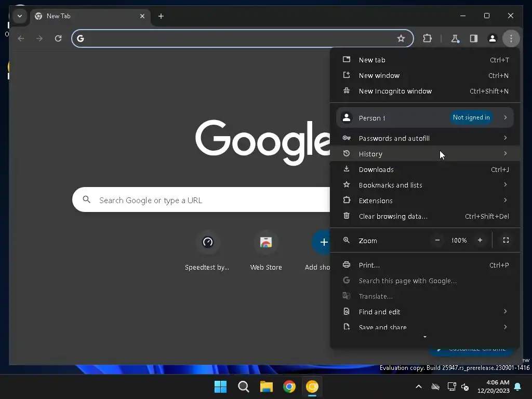Click the OneDrive cloud tray icon
This screenshot has height=399, width=532.
[x=435, y=387]
